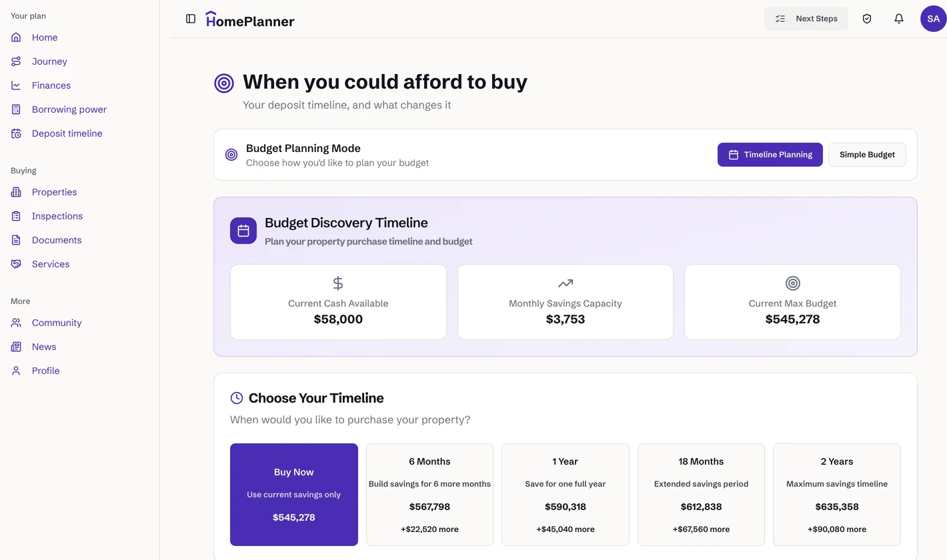Click the Finances chart icon
The height and width of the screenshot is (560, 947).
pyautogui.click(x=16, y=85)
